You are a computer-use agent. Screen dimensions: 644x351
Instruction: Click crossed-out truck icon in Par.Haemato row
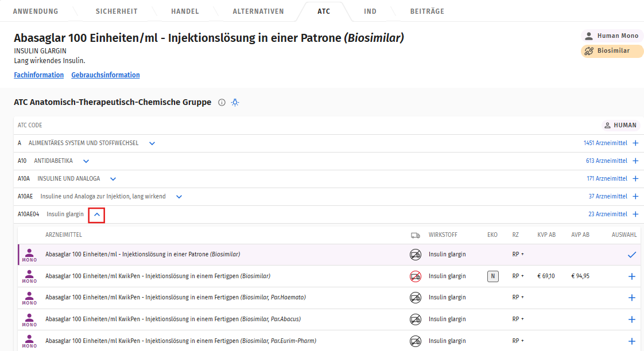416,298
